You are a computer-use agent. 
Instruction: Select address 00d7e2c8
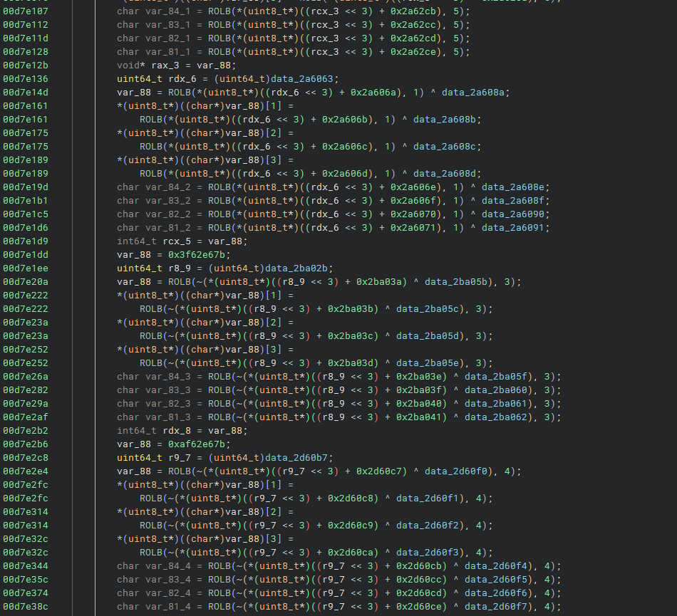click(26, 458)
